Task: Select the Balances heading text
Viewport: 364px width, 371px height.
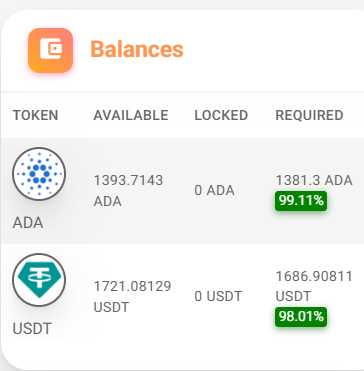Action: [137, 49]
